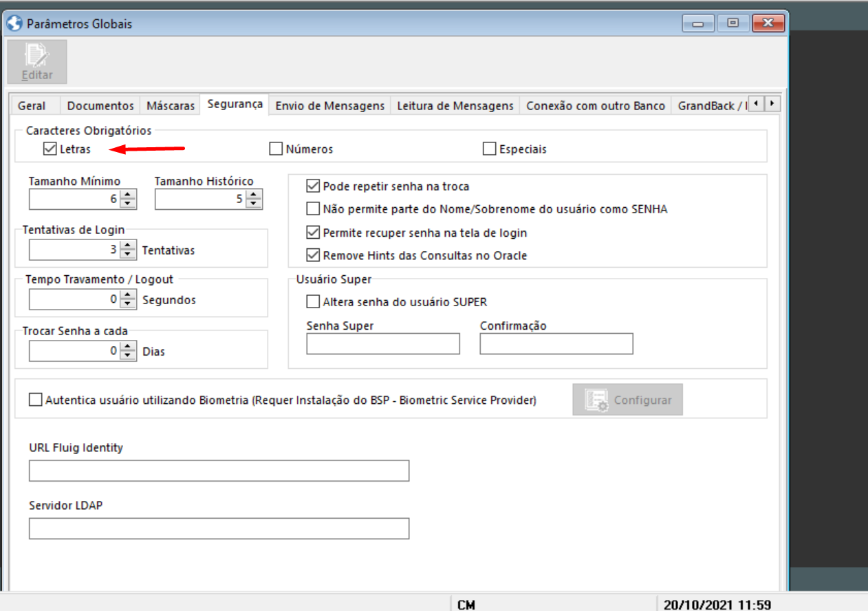
Task: Open the Geral tab
Action: pyautogui.click(x=32, y=106)
